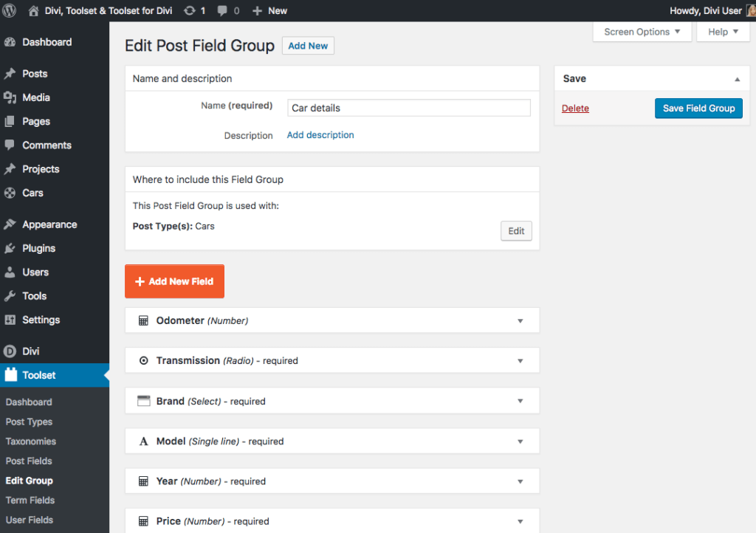Select Edit Group submenu item
This screenshot has height=533, width=756.
(x=29, y=481)
